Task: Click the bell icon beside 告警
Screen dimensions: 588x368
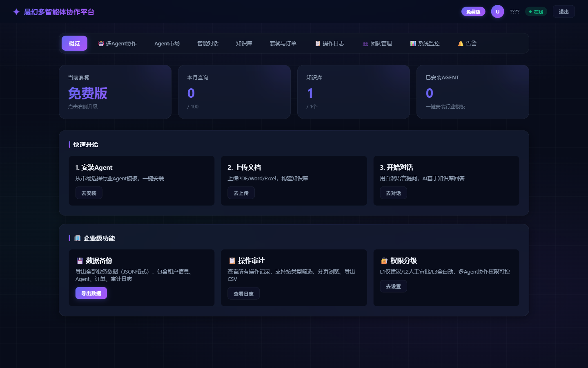Action: [461, 43]
